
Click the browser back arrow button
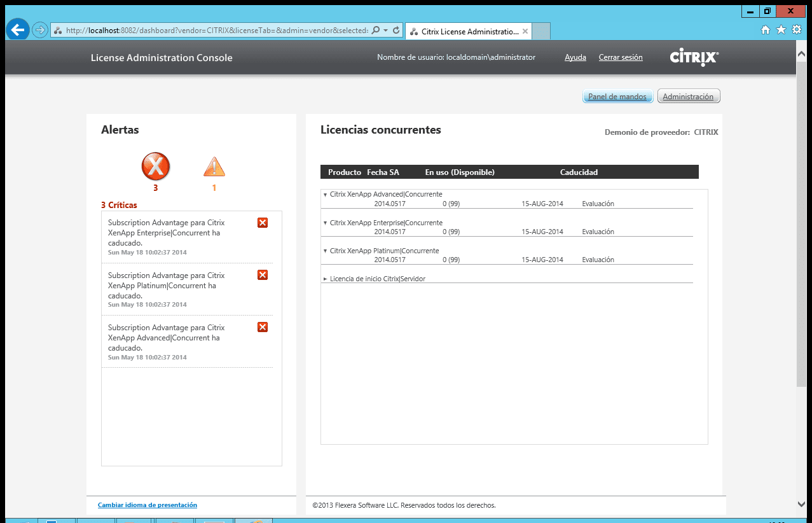18,30
